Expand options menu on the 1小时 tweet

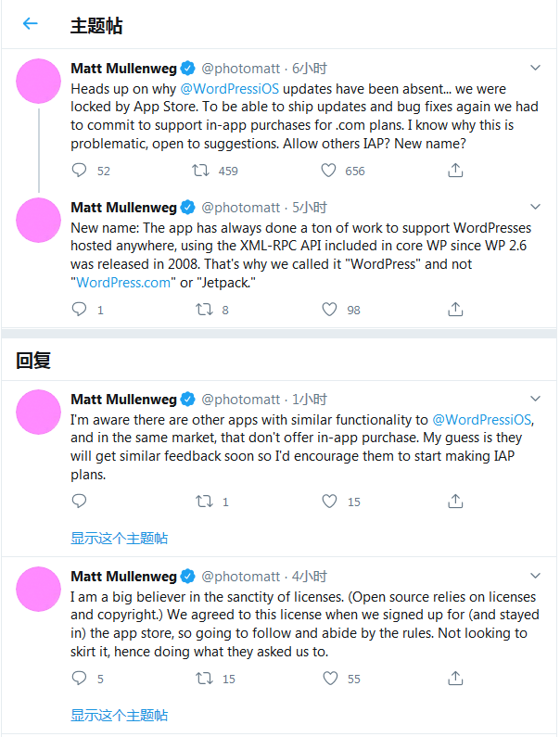(535, 400)
